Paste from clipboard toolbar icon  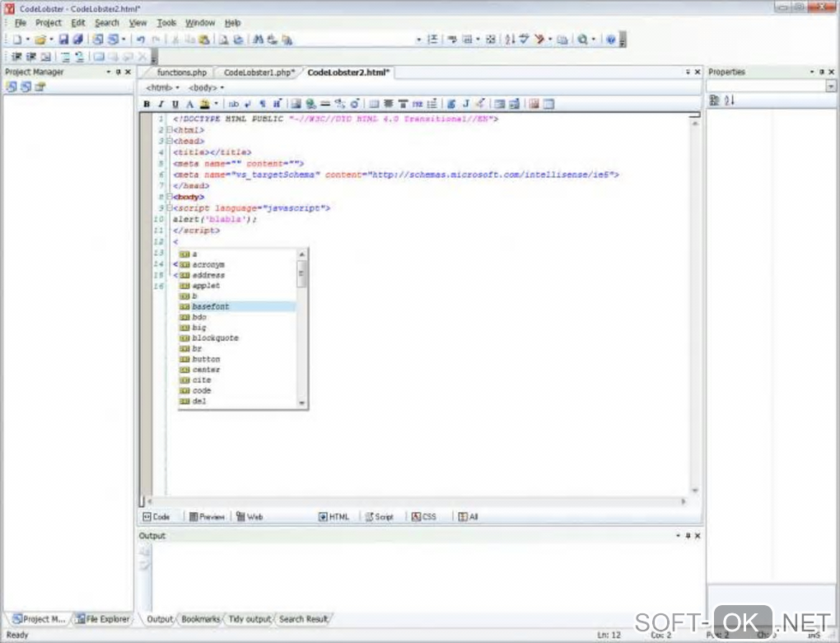(x=204, y=40)
